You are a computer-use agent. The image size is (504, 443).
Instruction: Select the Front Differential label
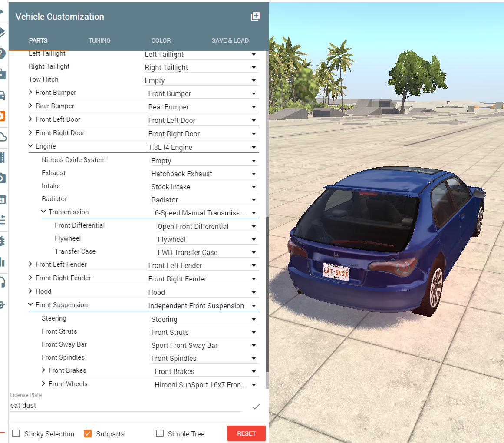click(80, 225)
